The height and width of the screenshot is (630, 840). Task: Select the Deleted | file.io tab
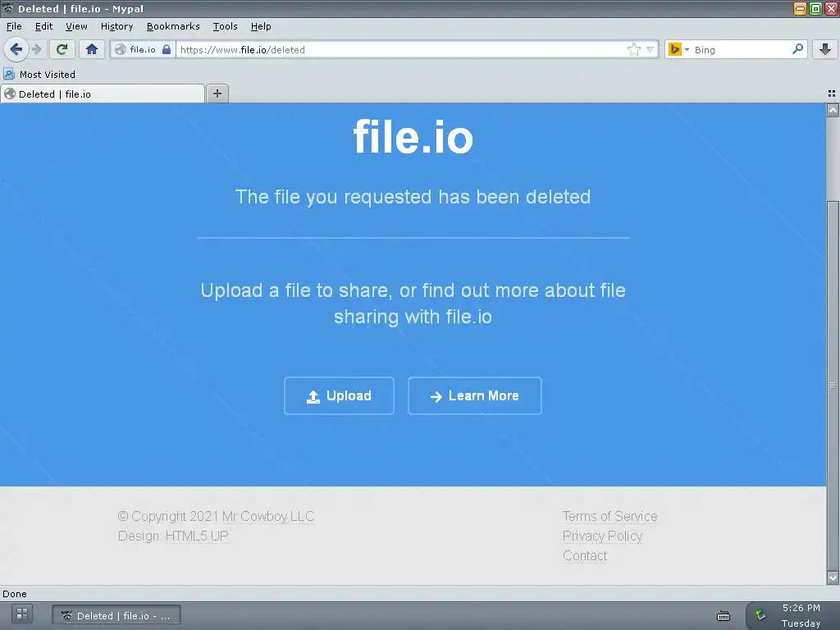click(103, 94)
